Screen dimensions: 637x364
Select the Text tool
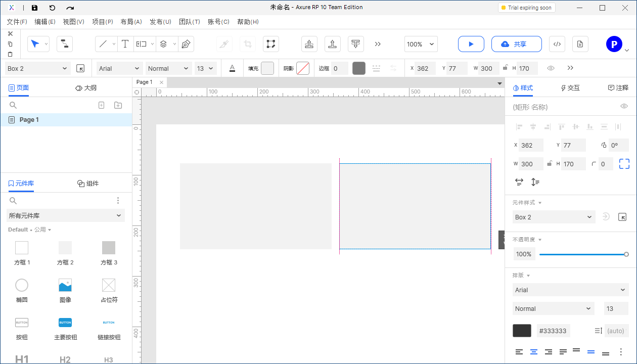coord(125,44)
